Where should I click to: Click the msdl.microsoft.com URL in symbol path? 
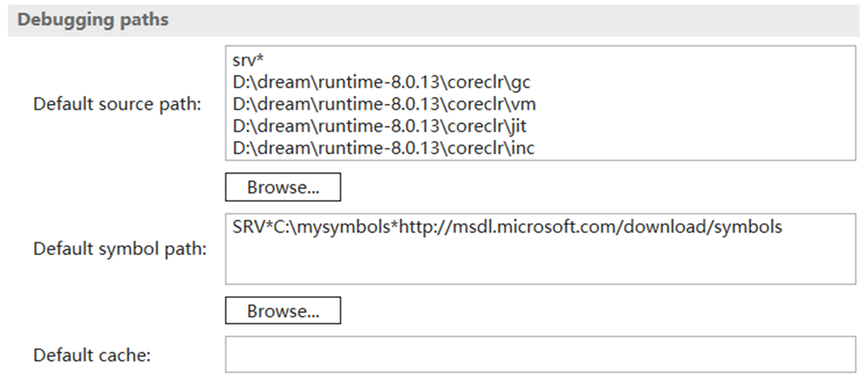(552, 227)
